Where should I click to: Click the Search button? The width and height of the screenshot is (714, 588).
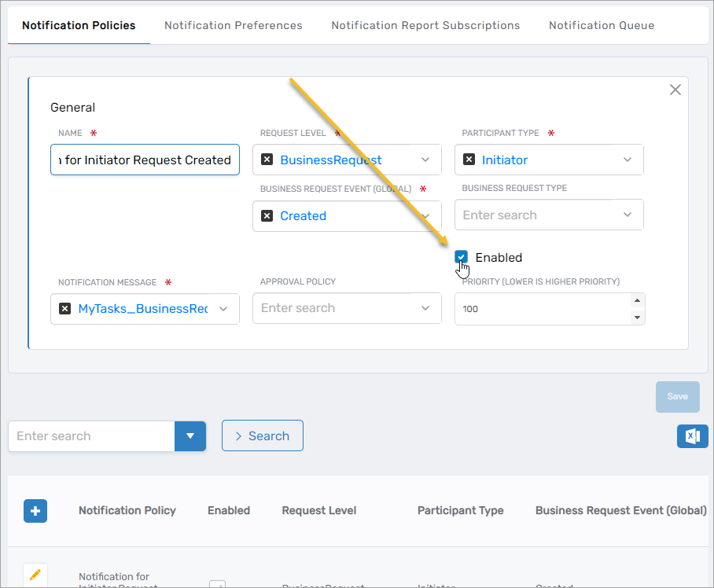(x=262, y=436)
